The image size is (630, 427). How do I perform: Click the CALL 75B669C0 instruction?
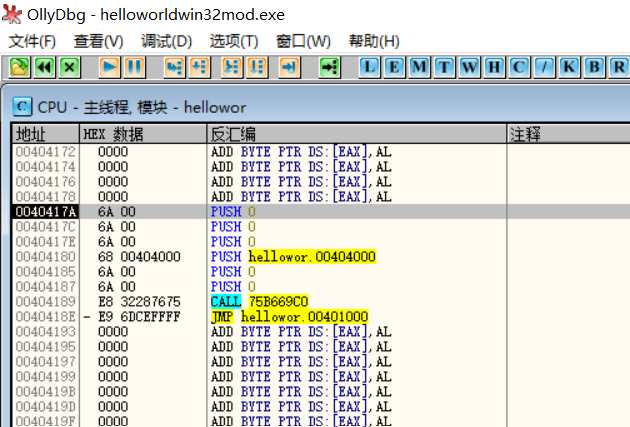pos(260,302)
